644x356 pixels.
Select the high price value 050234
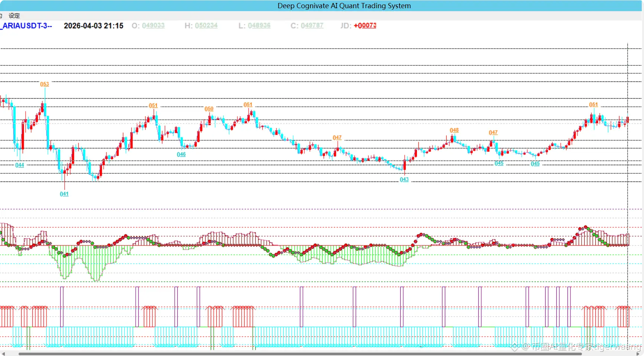(x=206, y=25)
